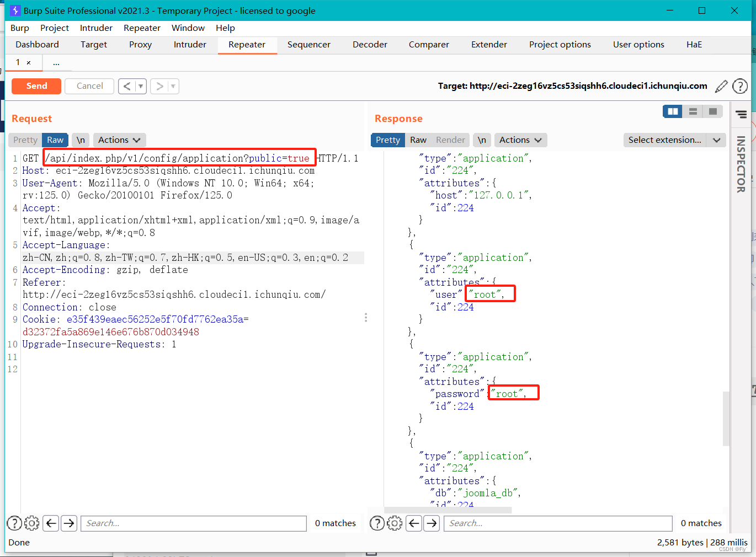This screenshot has height=557, width=756.
Task: Open the Repeater menu in menu bar
Action: click(142, 28)
